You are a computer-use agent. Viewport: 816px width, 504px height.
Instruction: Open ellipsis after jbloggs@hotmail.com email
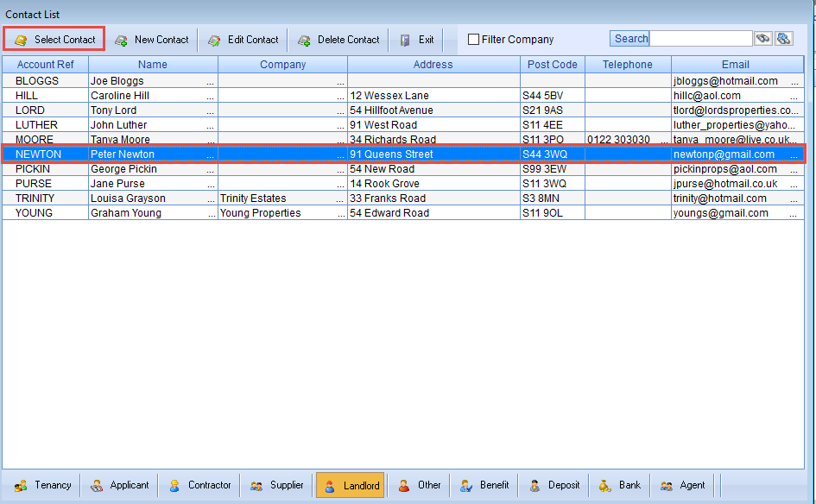794,83
